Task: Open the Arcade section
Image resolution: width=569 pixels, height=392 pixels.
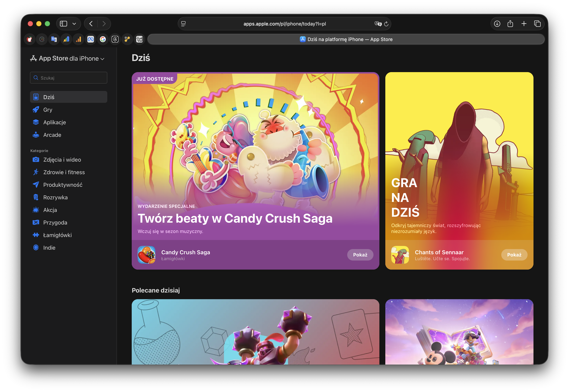Action: tap(52, 135)
